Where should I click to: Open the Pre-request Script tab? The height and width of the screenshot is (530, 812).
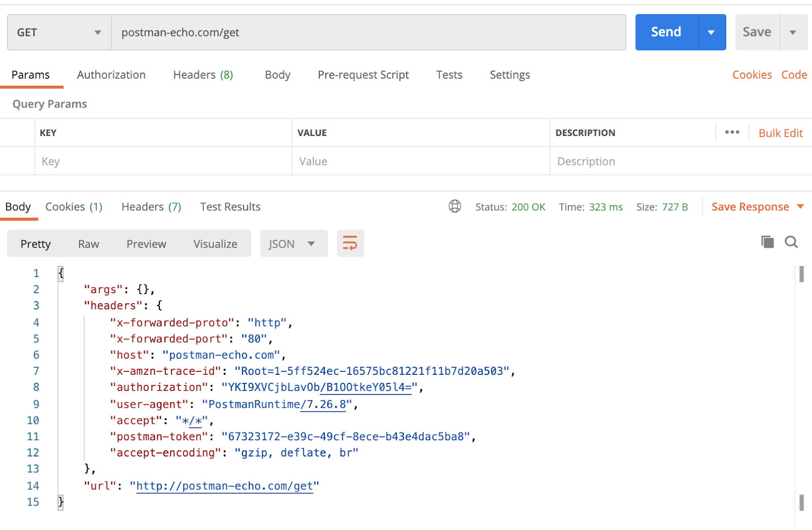(x=363, y=75)
